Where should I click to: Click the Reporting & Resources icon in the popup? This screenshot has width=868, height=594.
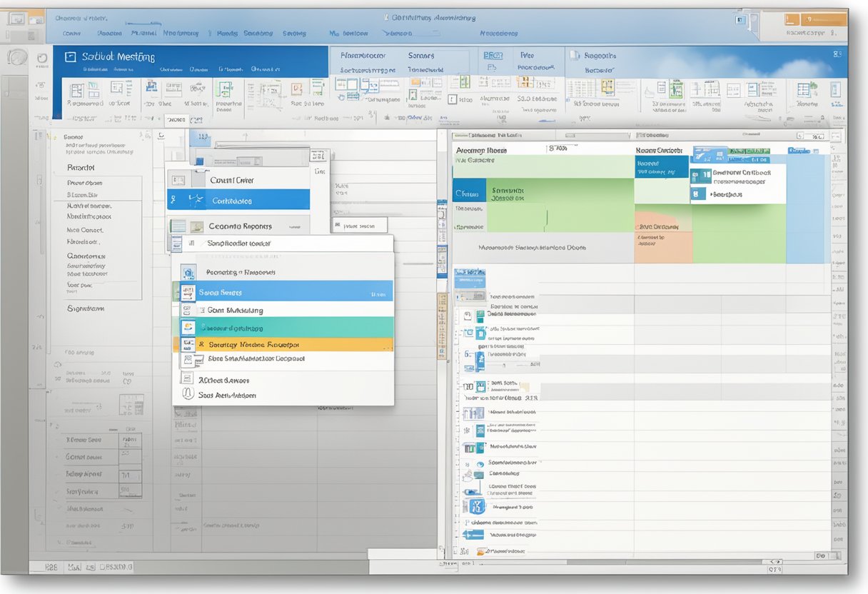coord(188,272)
